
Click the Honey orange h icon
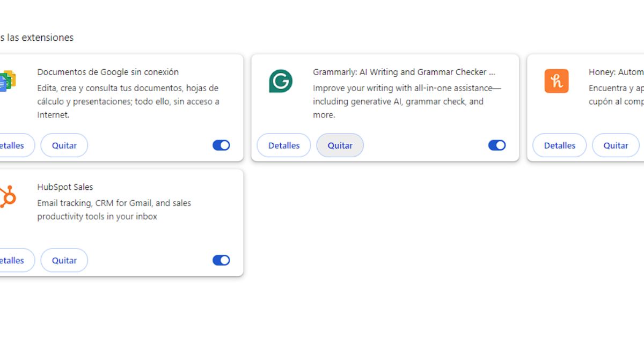557,81
